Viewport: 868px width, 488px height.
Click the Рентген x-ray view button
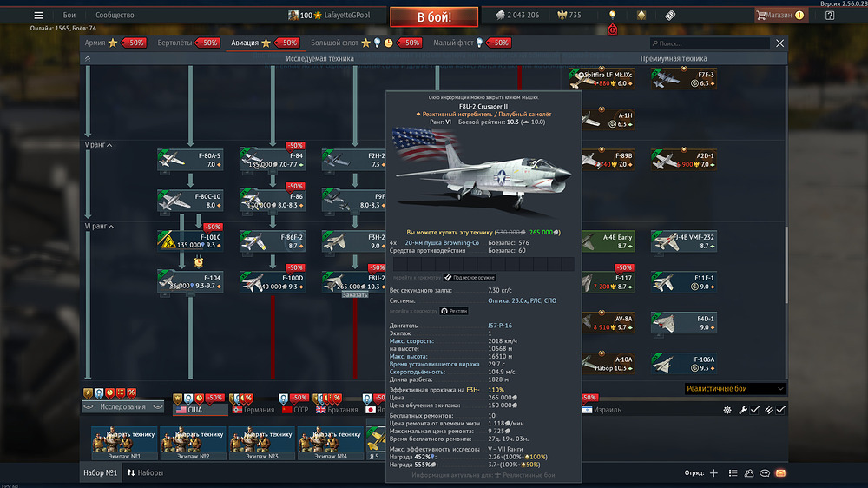[454, 312]
